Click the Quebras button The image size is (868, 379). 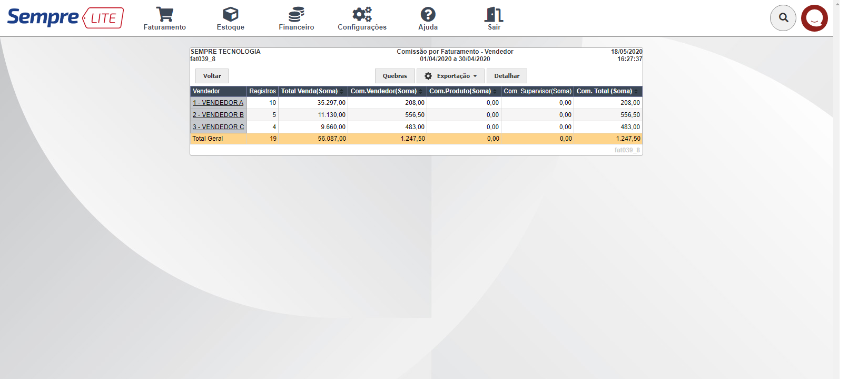point(394,76)
